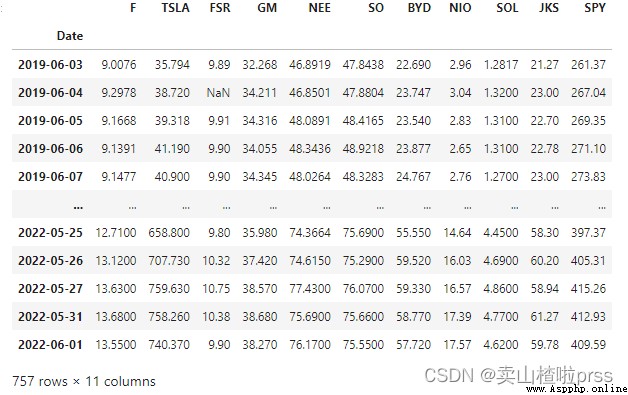Select the Date index label
The width and height of the screenshot is (628, 395).
(70, 36)
